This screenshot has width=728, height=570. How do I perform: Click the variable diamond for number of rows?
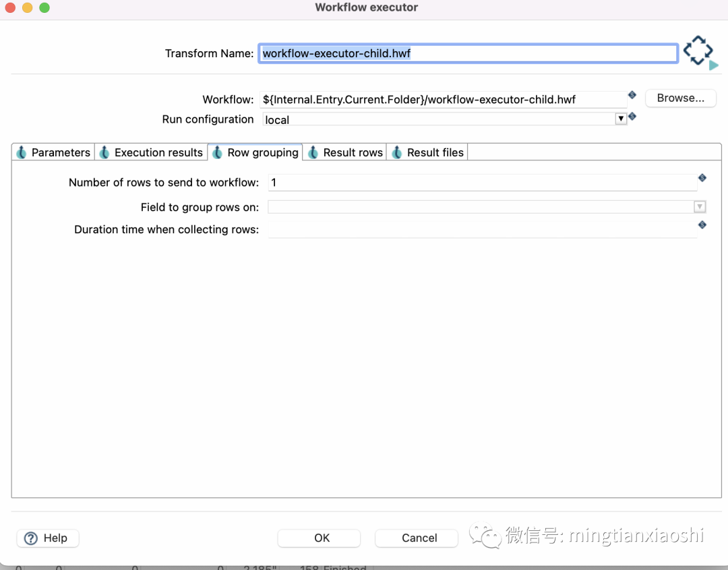tap(702, 178)
